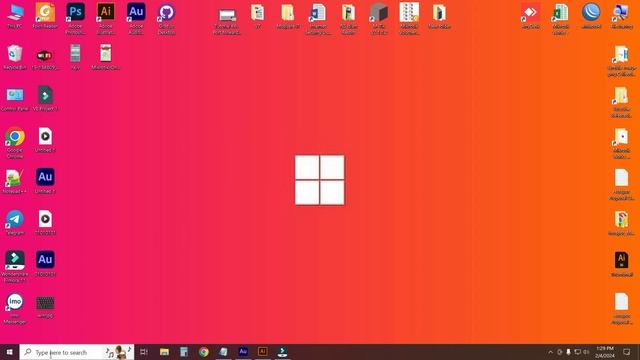The image size is (640, 360).
Task: Select the Illustrator file in the right icon column
Action: pos(621,264)
